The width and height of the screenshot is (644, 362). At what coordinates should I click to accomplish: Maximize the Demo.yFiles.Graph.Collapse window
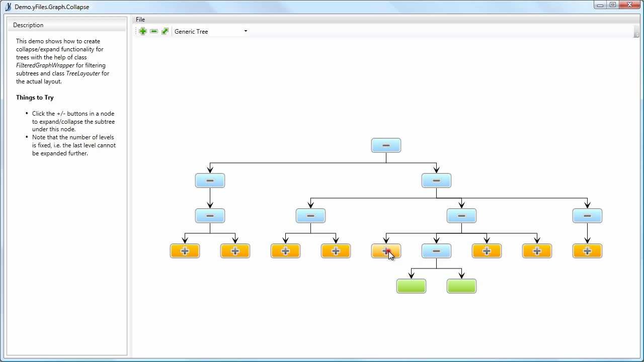(x=613, y=5)
